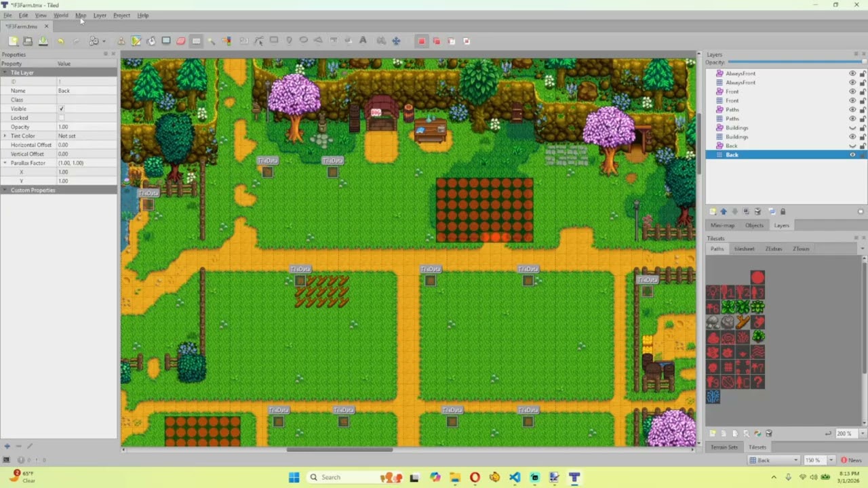The height and width of the screenshot is (488, 868).
Task: Open the tileset tabs overflow dropdown
Action: pyautogui.click(x=863, y=249)
